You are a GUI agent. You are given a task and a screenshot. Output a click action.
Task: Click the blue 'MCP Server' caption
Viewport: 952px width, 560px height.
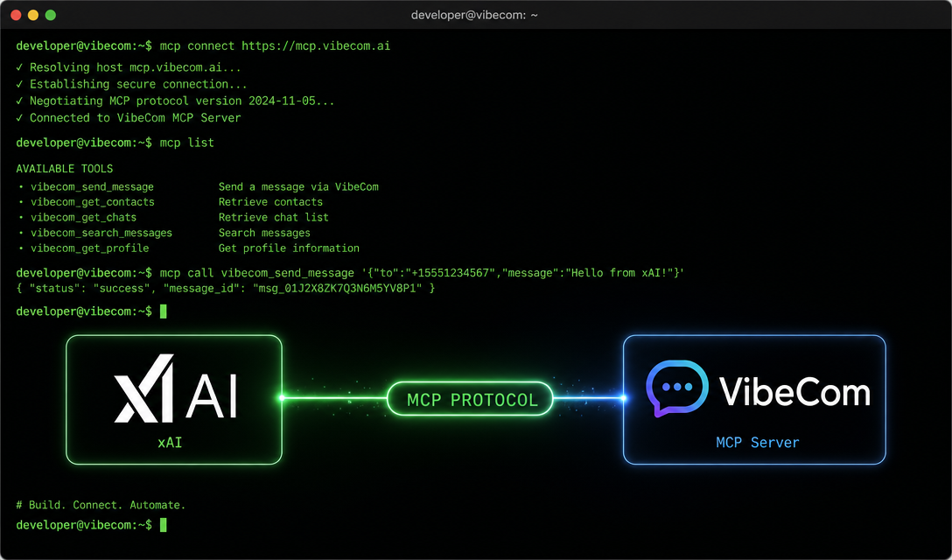[758, 443]
